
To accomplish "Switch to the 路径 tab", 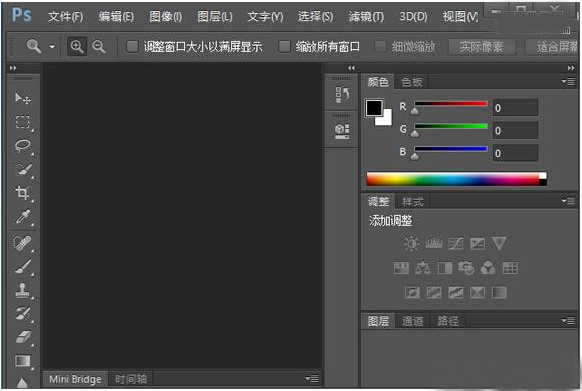I will 448,321.
